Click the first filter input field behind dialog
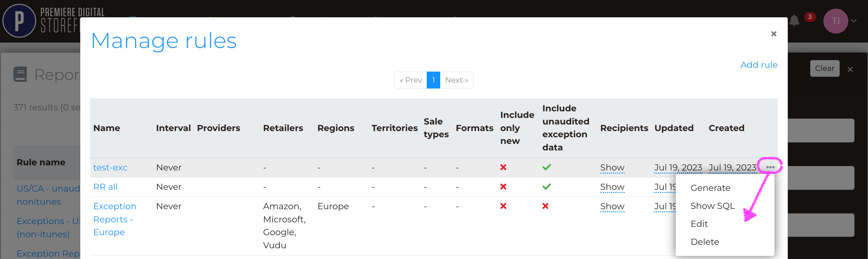 pyautogui.click(x=821, y=130)
